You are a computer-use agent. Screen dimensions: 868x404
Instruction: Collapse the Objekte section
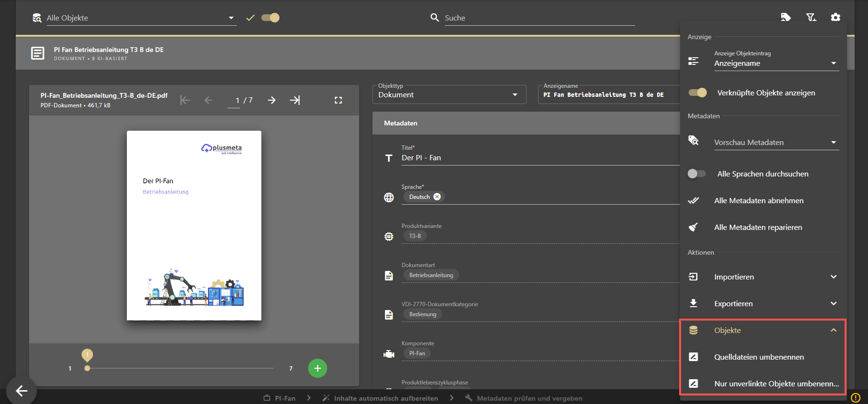point(763,330)
